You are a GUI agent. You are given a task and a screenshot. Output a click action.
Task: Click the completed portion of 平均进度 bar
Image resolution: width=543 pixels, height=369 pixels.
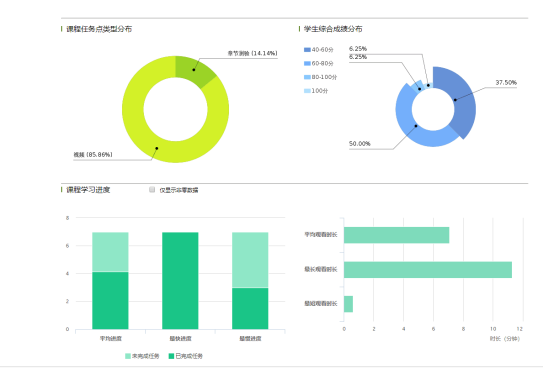point(110,300)
